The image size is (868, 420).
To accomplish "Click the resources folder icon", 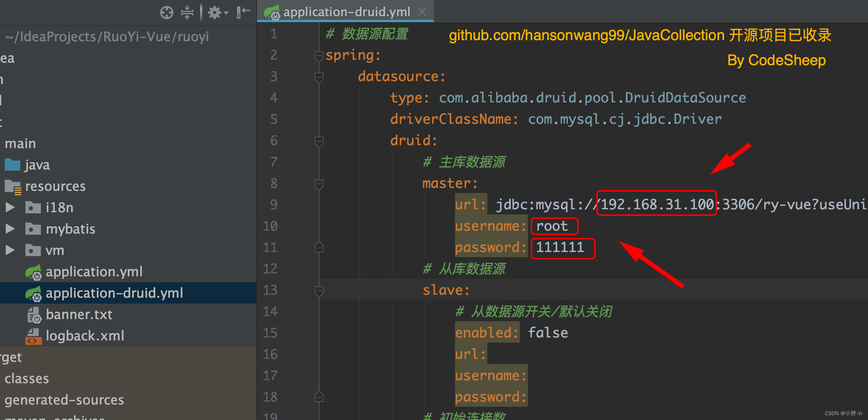I will tap(13, 186).
